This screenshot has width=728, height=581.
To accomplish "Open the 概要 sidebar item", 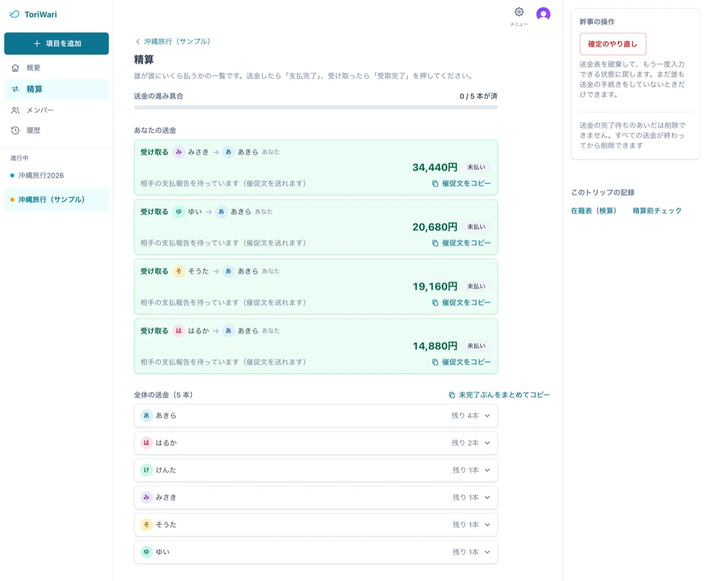I will 56,68.
